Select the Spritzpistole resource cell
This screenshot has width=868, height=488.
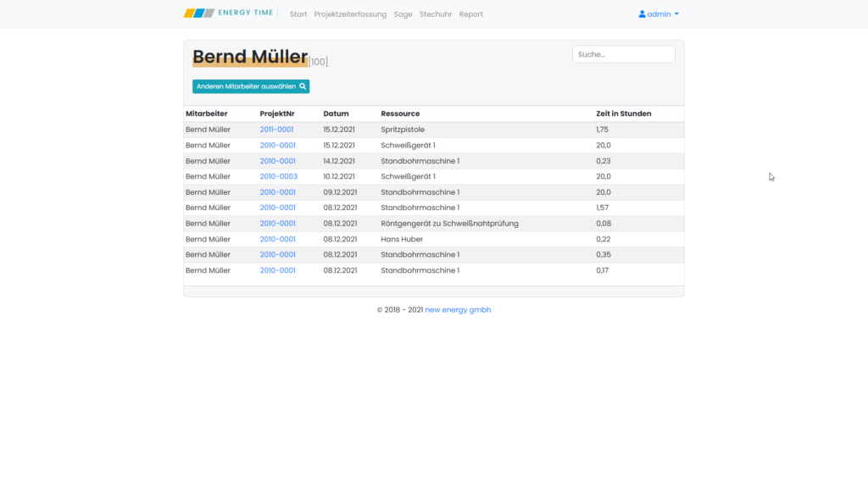(403, 130)
